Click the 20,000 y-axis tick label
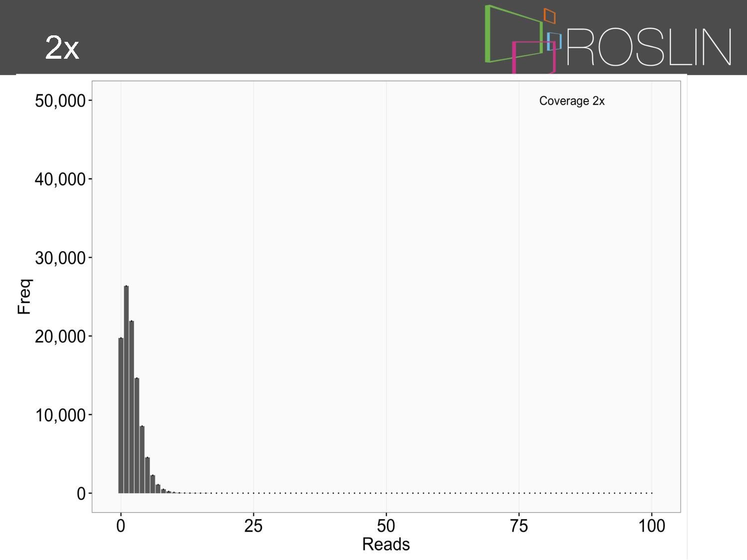This screenshot has height=560, width=747. tap(60, 336)
